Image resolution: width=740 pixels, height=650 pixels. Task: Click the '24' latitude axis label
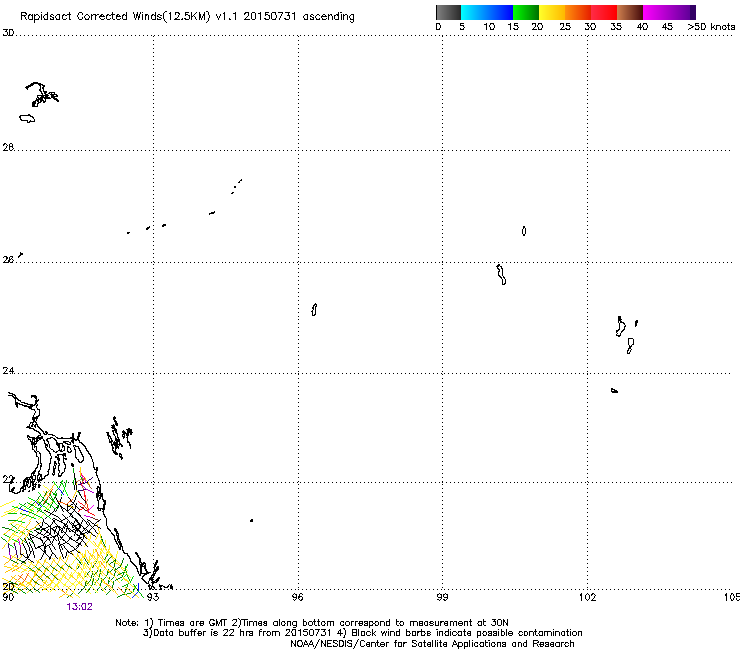(x=8, y=371)
